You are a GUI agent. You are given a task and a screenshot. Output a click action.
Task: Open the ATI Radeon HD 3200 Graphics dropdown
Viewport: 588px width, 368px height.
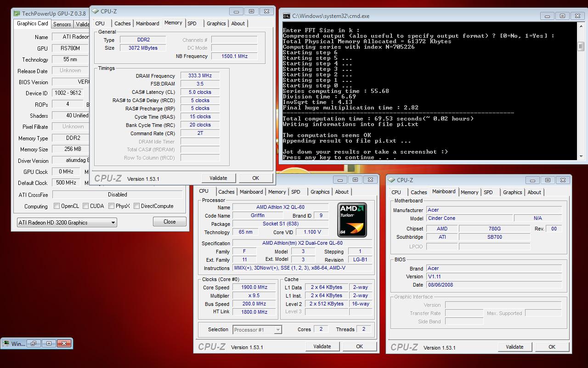pos(67,223)
